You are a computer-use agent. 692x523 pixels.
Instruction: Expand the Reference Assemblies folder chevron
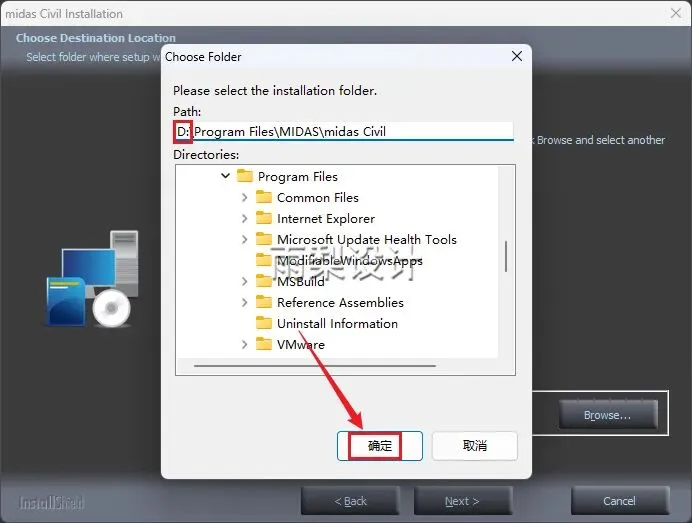click(244, 302)
